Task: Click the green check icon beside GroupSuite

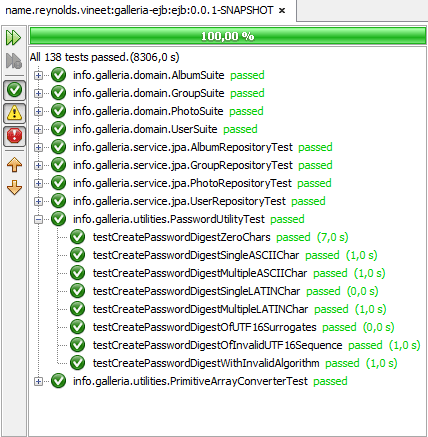Action: pos(58,93)
